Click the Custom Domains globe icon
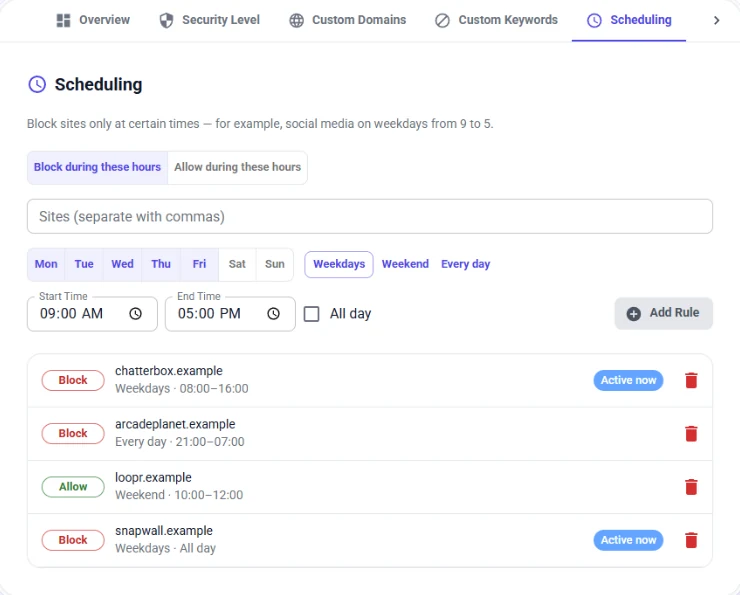The width and height of the screenshot is (740, 595). tap(296, 20)
